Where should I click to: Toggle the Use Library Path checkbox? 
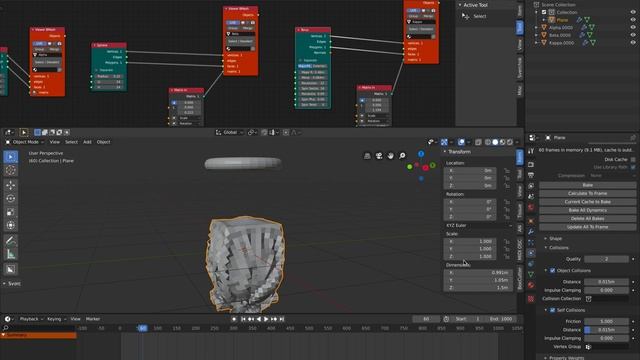633,167
